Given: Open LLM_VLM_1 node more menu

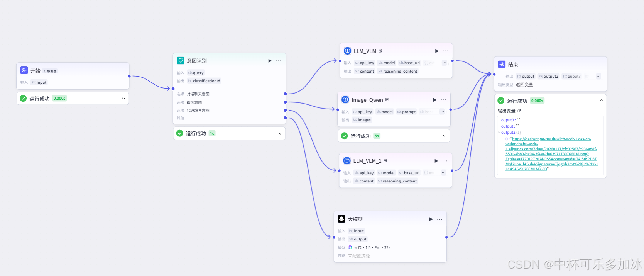Looking at the screenshot, I should [445, 161].
